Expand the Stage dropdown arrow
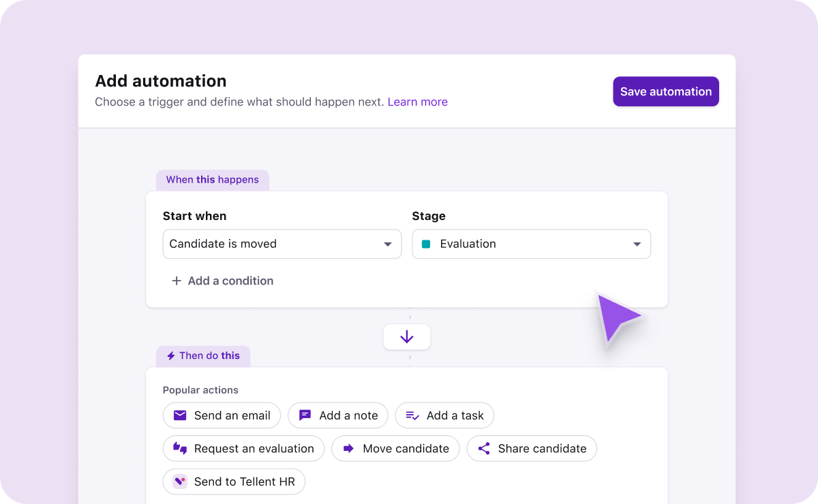 pyautogui.click(x=637, y=244)
